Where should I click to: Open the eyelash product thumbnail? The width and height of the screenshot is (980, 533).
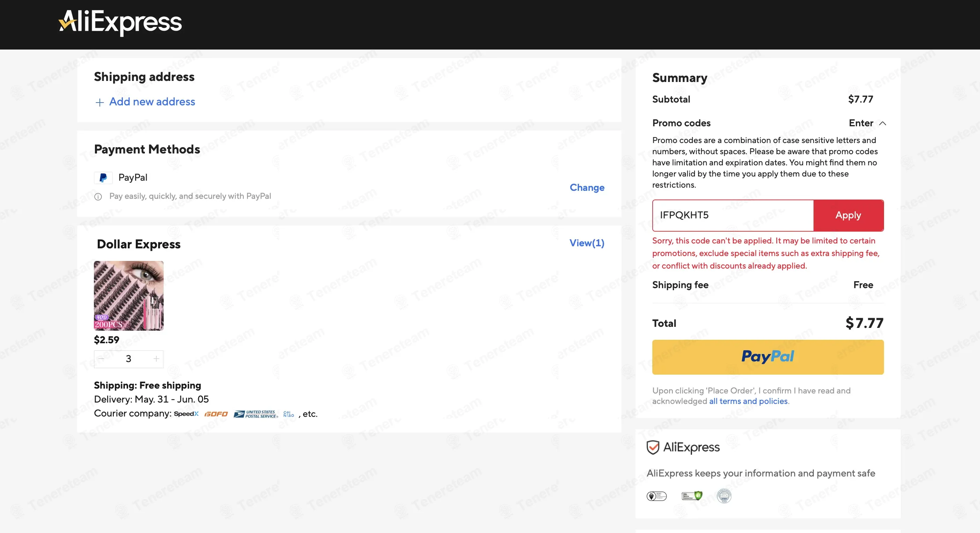pos(128,295)
